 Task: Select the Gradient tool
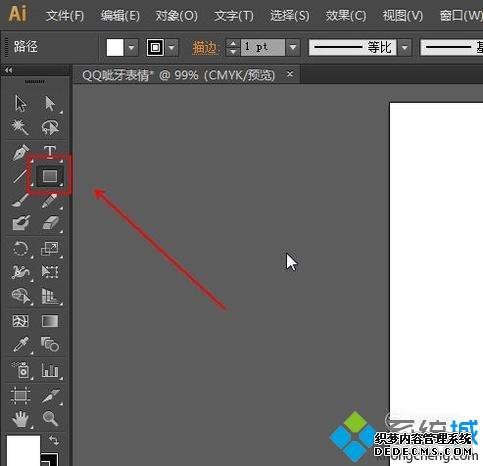(50, 321)
